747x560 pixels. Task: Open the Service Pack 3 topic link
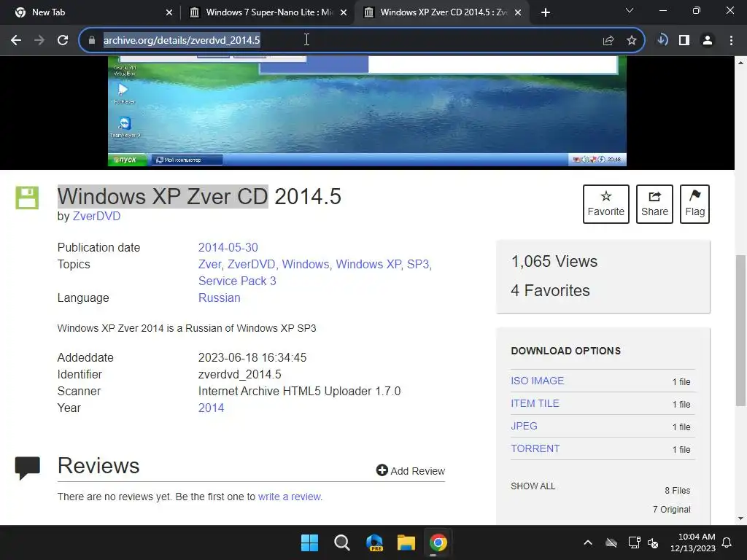[x=237, y=281]
